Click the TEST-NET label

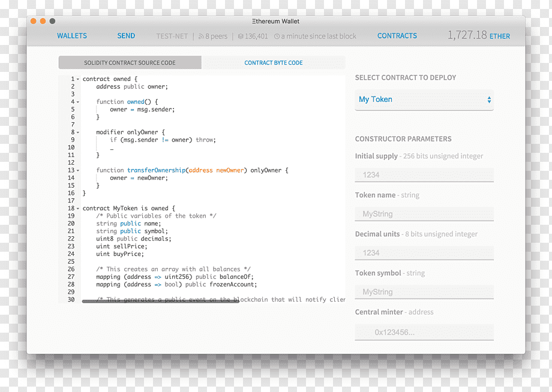coord(172,36)
